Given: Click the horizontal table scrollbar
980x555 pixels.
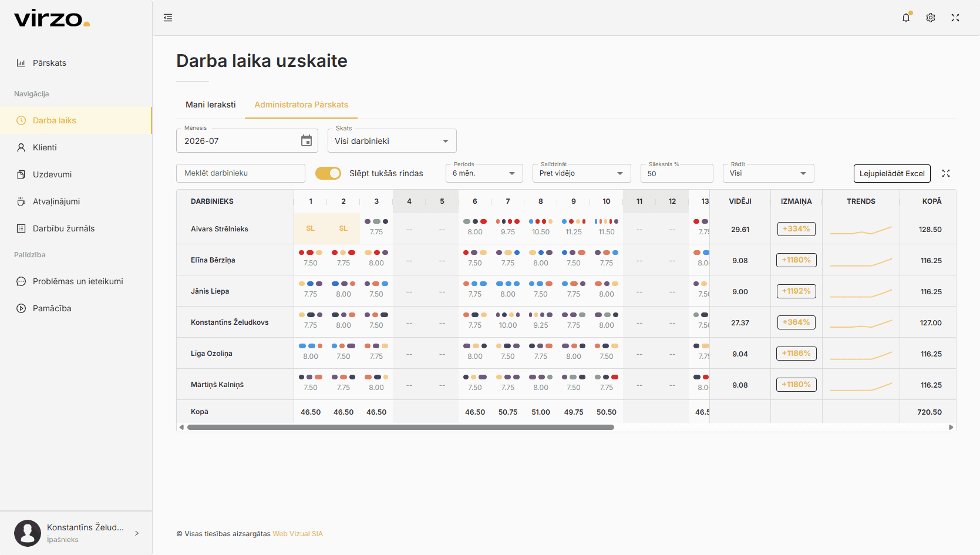Looking at the screenshot, I should click(400, 428).
